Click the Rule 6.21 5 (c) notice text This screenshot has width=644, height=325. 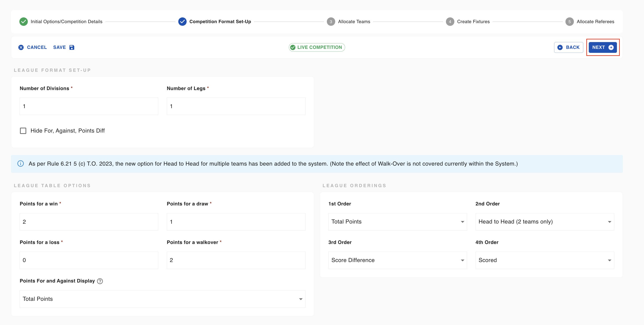273,164
